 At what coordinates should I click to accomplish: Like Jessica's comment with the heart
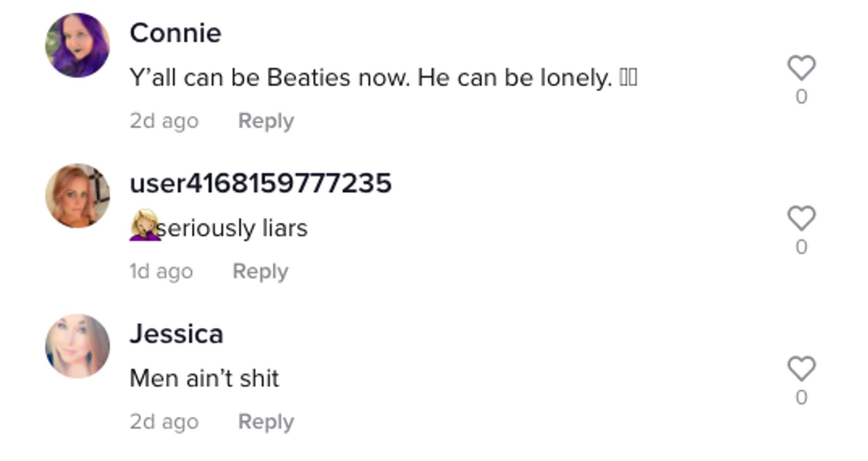pyautogui.click(x=801, y=369)
